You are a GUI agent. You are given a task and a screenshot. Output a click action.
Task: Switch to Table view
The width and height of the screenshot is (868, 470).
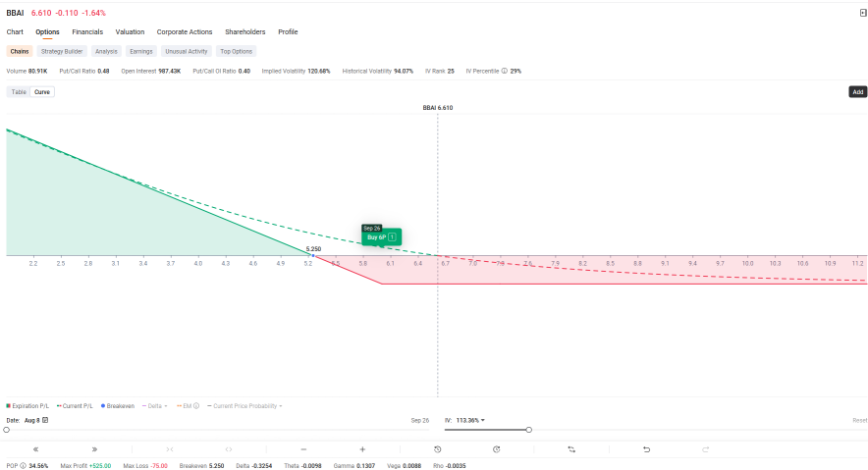pos(19,92)
